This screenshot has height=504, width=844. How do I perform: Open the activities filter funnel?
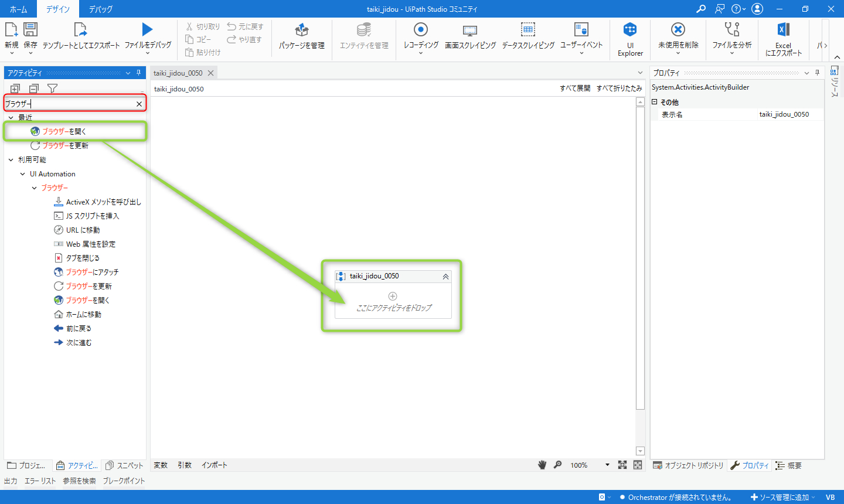[x=52, y=88]
